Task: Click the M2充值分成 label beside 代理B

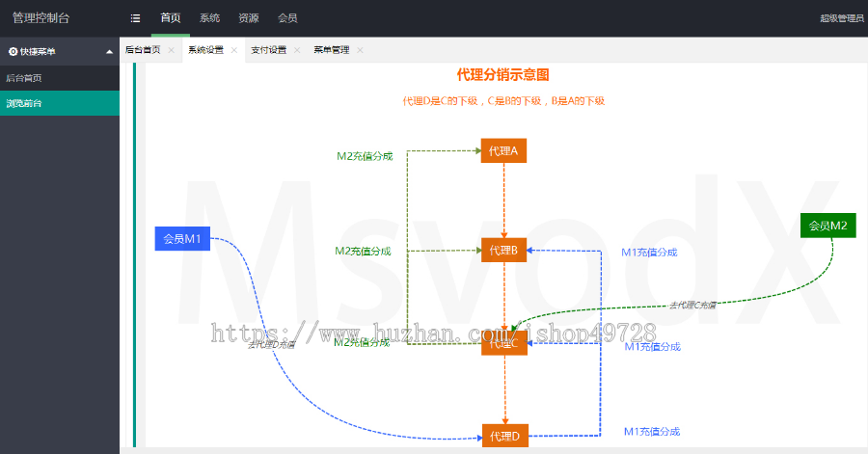Action: [x=364, y=251]
